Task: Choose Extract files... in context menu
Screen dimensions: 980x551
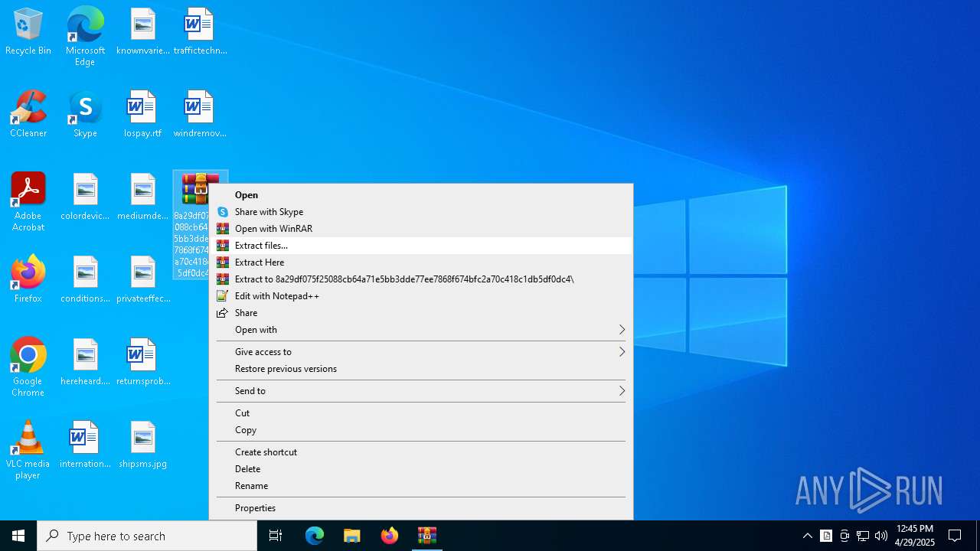Action: click(x=421, y=246)
